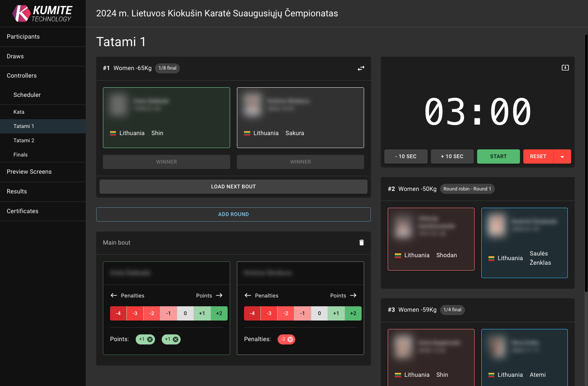Screen dimensions: 588x386
Task: Click the Kumite Technology logo
Action: click(42, 13)
